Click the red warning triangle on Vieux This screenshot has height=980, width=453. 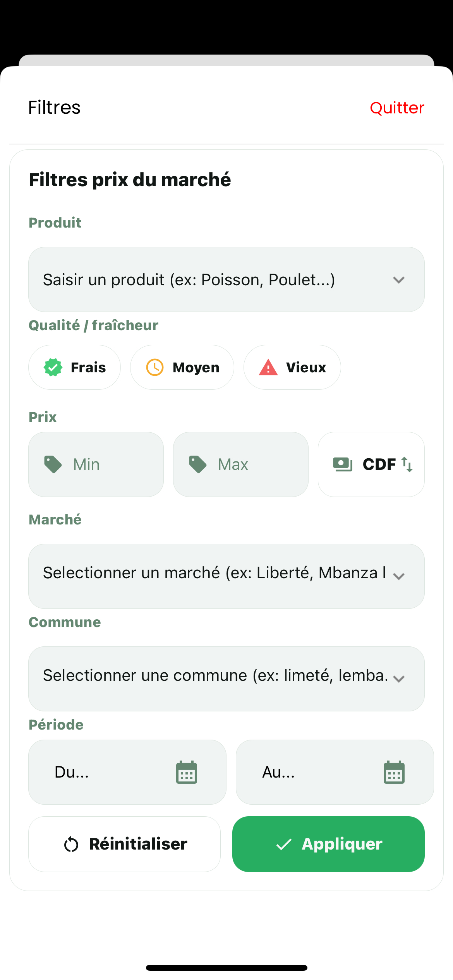pos(268,367)
